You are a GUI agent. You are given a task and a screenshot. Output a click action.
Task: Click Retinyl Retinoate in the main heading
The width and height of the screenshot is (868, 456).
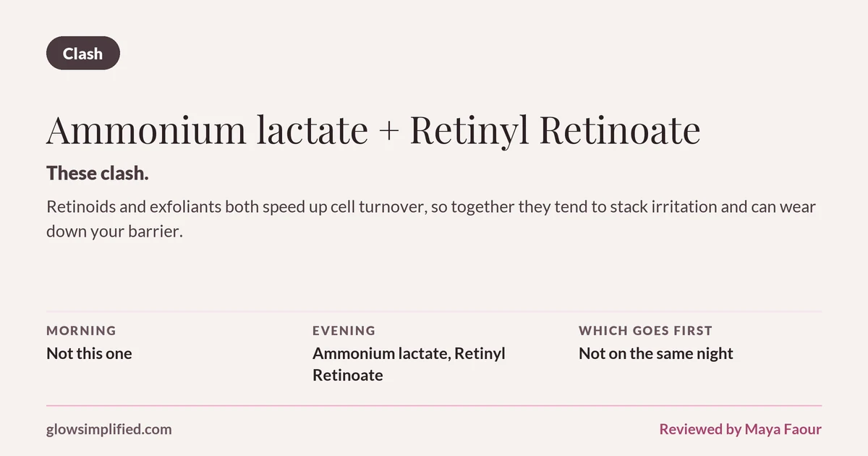tap(555, 132)
